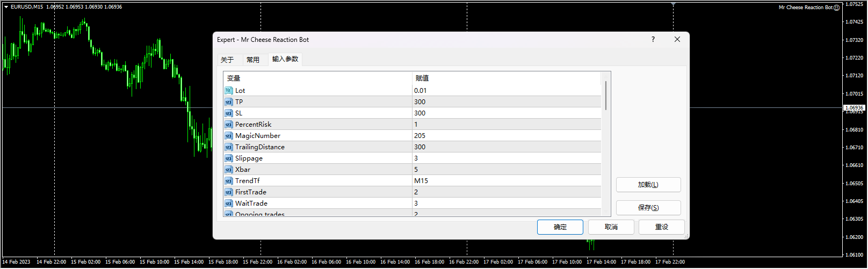
Task: Select the Slippage value 3 cell
Action: pyautogui.click(x=507, y=158)
